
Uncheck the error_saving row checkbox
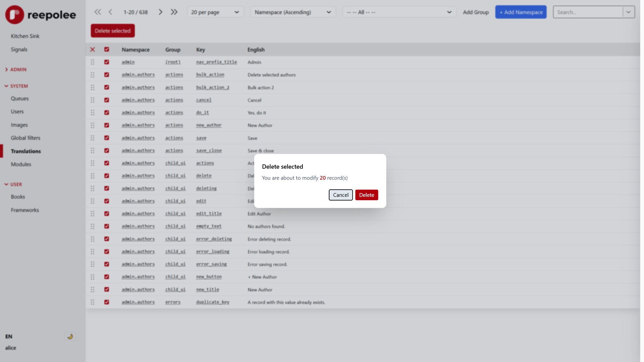[107, 264]
